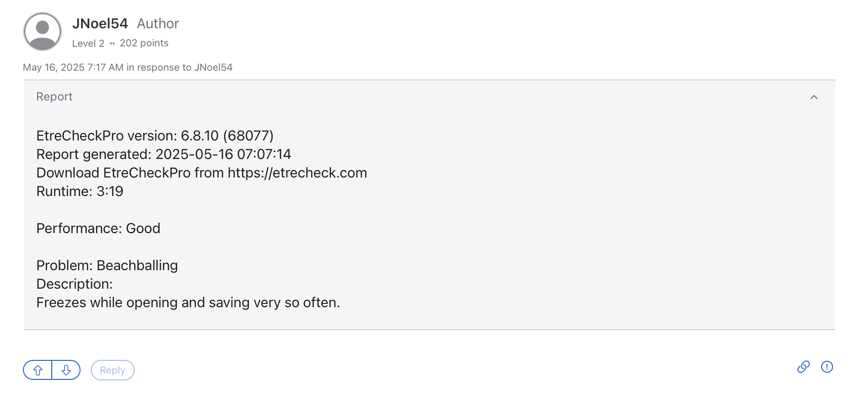Copy the post link via chain icon
This screenshot has width=868, height=395.
tap(803, 367)
